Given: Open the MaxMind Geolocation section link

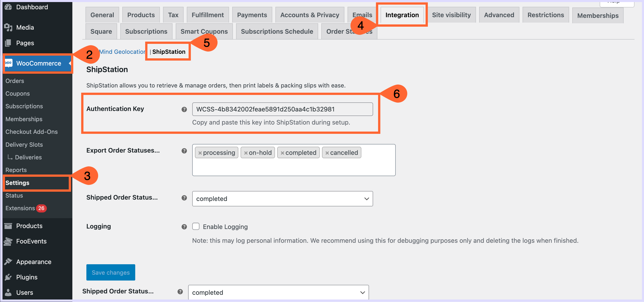Looking at the screenshot, I should (x=122, y=52).
